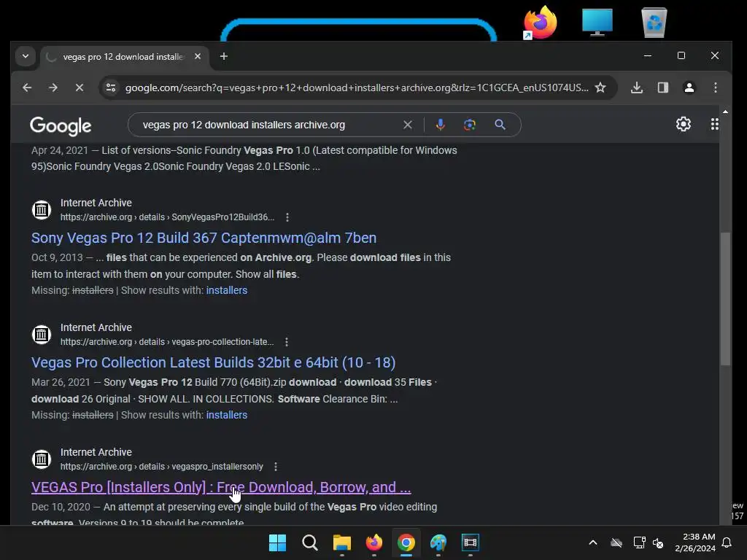The width and height of the screenshot is (747, 560).
Task: Click the address bar URL
Action: point(356,87)
